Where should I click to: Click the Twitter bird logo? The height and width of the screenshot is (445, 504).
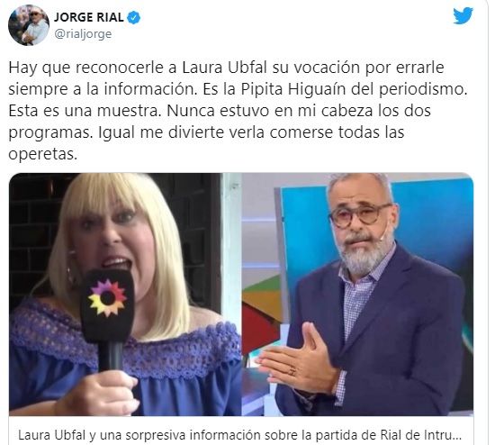463,16
